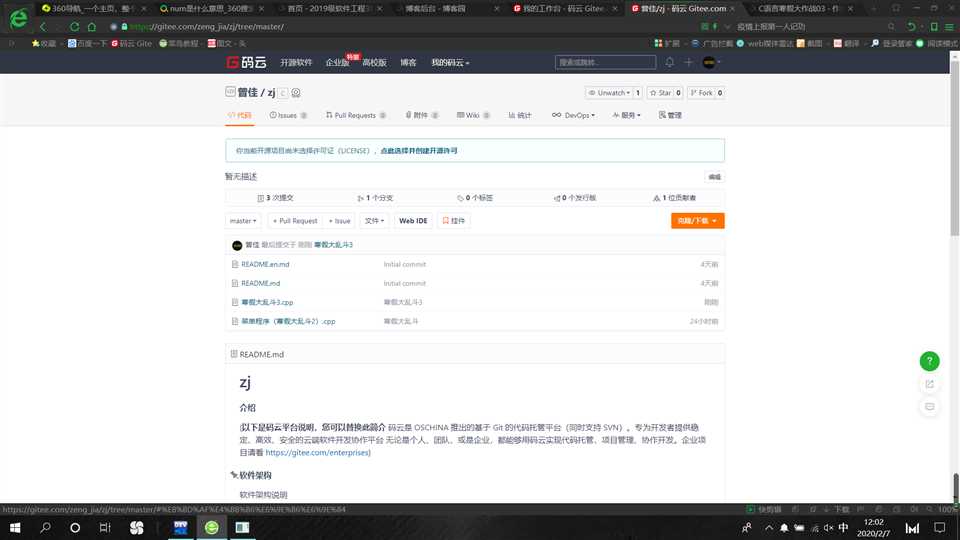Open file README.md in file list
This screenshot has height=540, width=960.
click(x=261, y=283)
